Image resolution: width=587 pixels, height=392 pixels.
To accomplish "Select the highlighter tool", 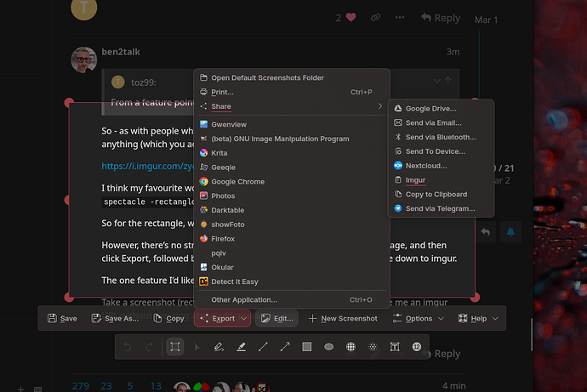I will 241,347.
